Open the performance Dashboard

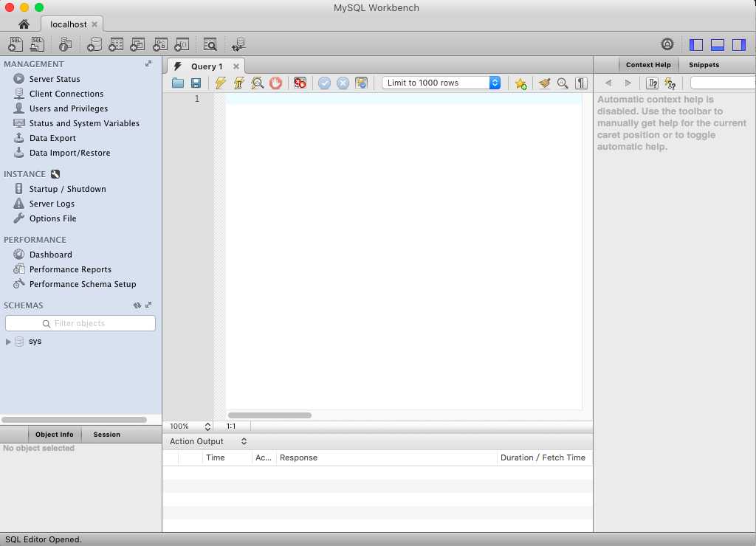pyautogui.click(x=51, y=255)
